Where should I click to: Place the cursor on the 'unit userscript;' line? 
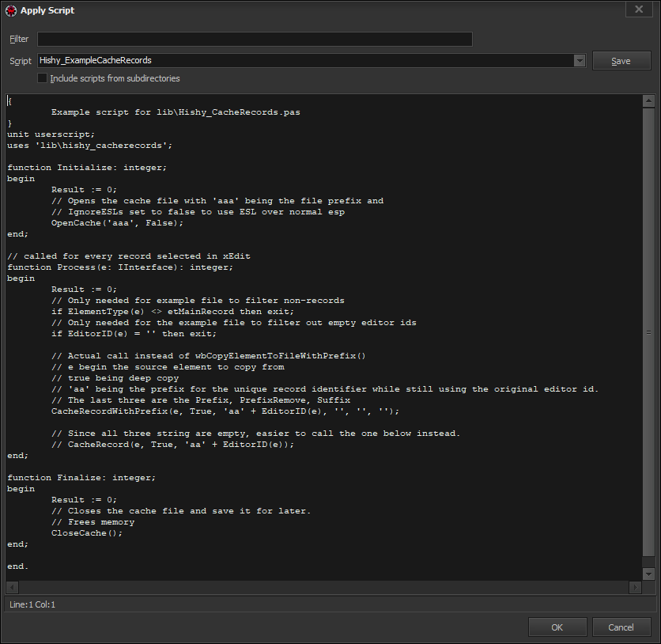click(51, 134)
